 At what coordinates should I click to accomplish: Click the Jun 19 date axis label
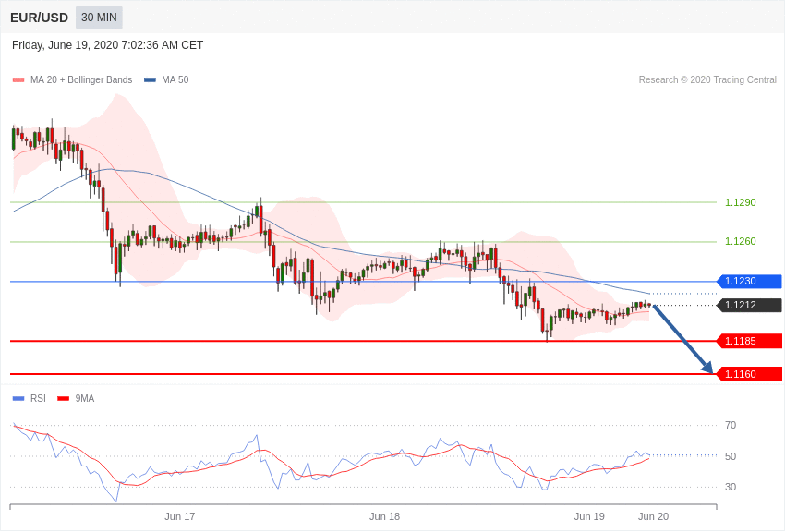coord(589,516)
